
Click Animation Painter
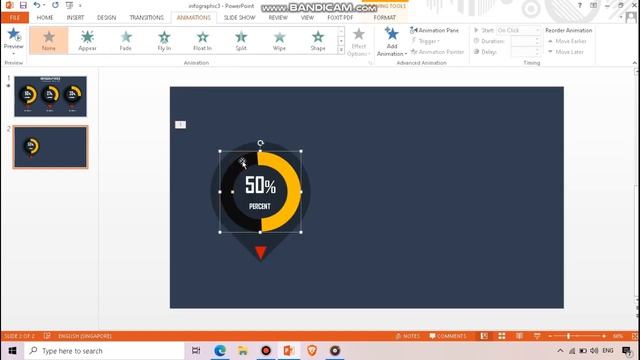pos(437,52)
